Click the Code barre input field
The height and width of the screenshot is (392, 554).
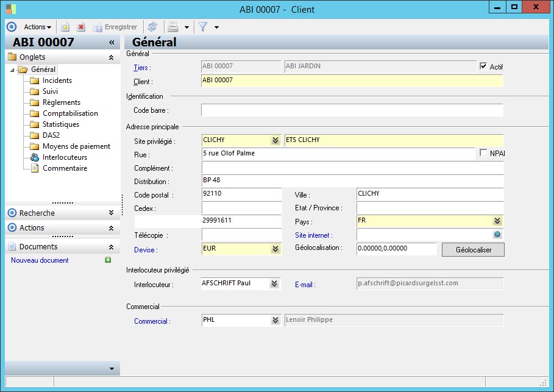tap(352, 110)
